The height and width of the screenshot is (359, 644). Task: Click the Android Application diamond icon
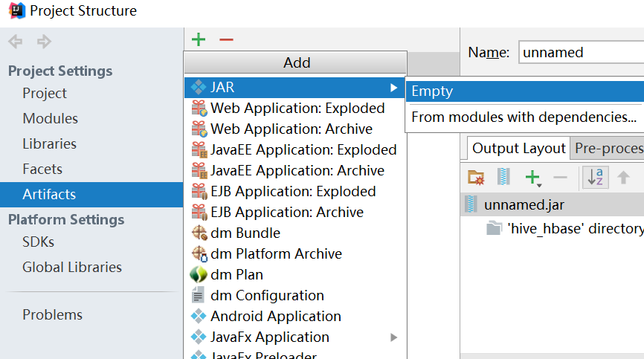pos(199,316)
